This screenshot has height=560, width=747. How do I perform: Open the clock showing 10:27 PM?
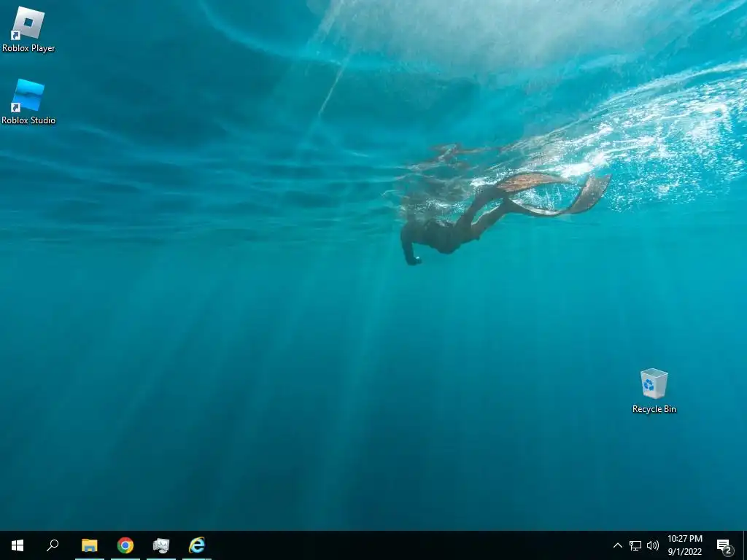point(684,545)
